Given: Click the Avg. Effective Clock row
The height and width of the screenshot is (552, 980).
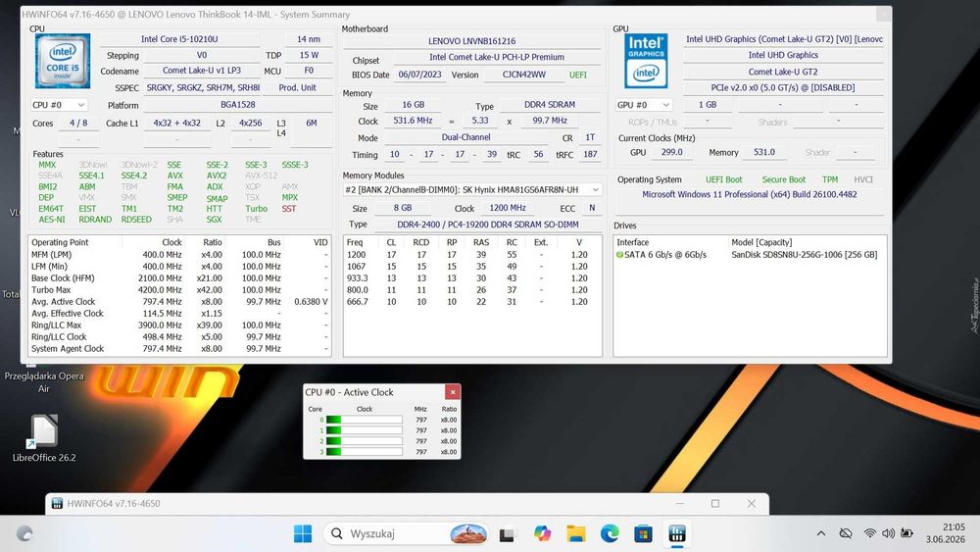Looking at the screenshot, I should point(179,314).
